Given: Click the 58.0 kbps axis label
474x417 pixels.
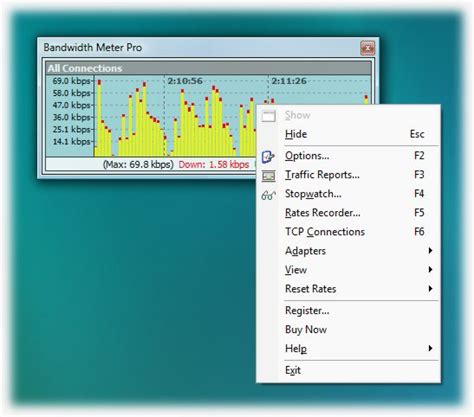Looking at the screenshot, I should pos(71,93).
